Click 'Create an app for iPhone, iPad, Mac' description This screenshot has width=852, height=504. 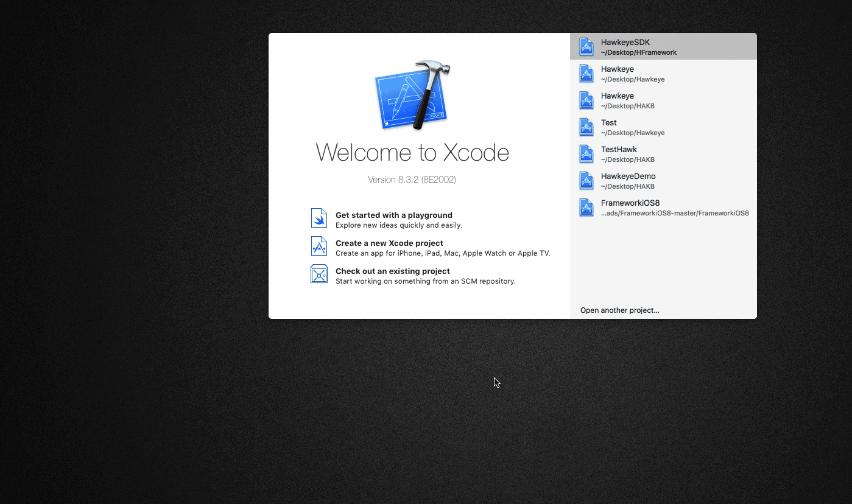point(443,253)
